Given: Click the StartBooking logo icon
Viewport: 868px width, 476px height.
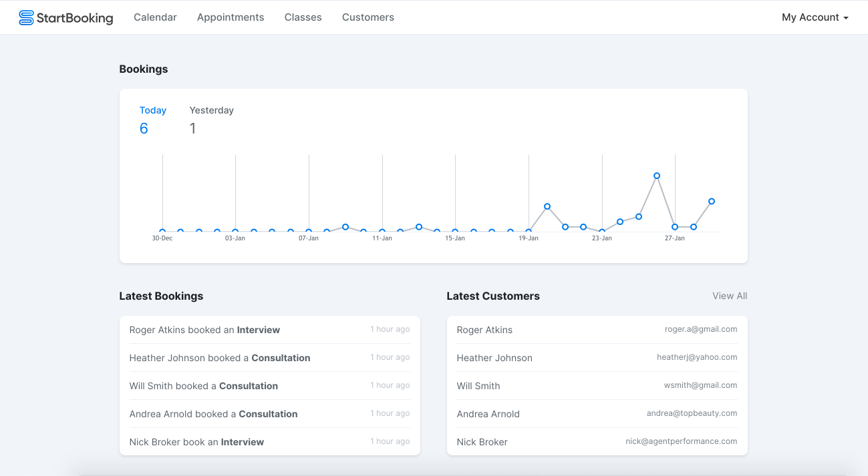Looking at the screenshot, I should click(x=26, y=18).
